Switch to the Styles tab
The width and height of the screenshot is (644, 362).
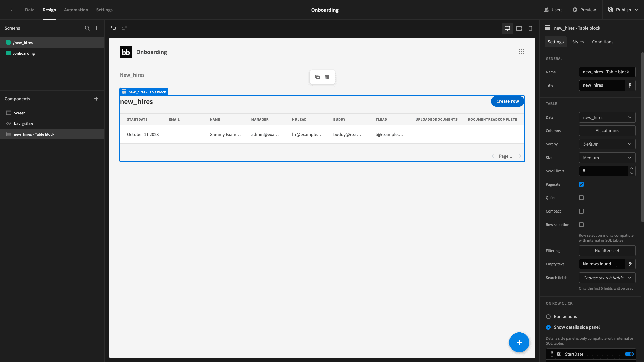[x=578, y=42]
